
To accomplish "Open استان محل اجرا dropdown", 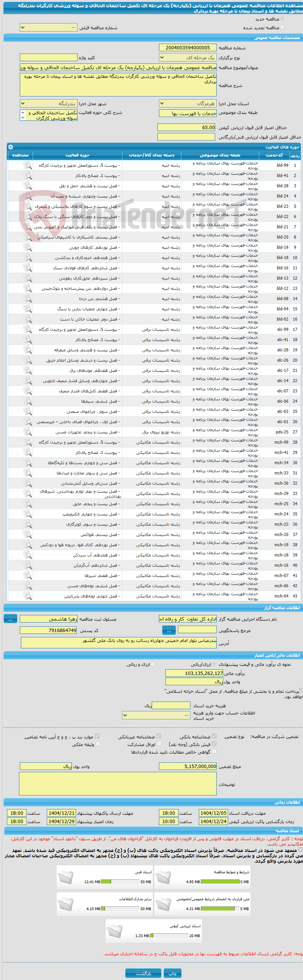I will tap(188, 103).
